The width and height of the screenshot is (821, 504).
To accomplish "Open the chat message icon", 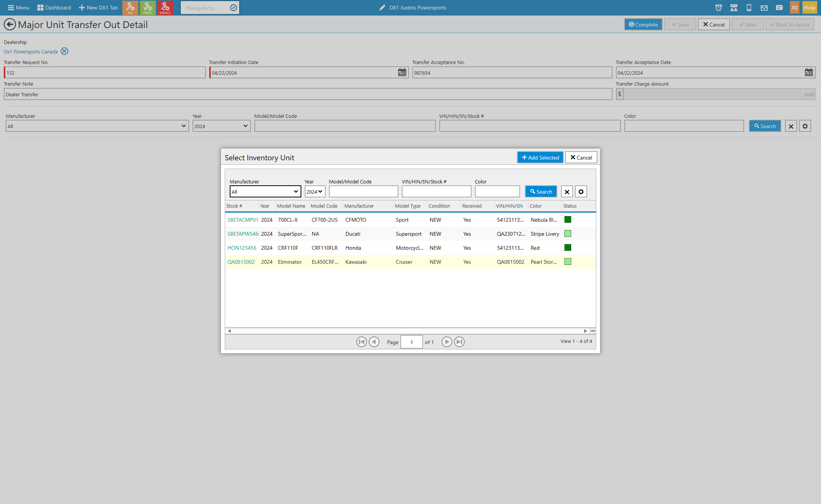I will pyautogui.click(x=779, y=8).
